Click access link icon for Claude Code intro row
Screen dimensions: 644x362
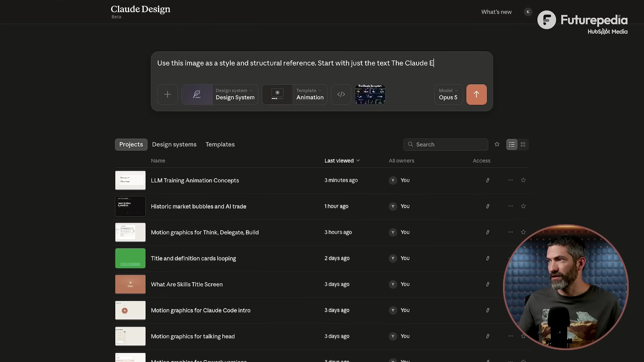488,310
